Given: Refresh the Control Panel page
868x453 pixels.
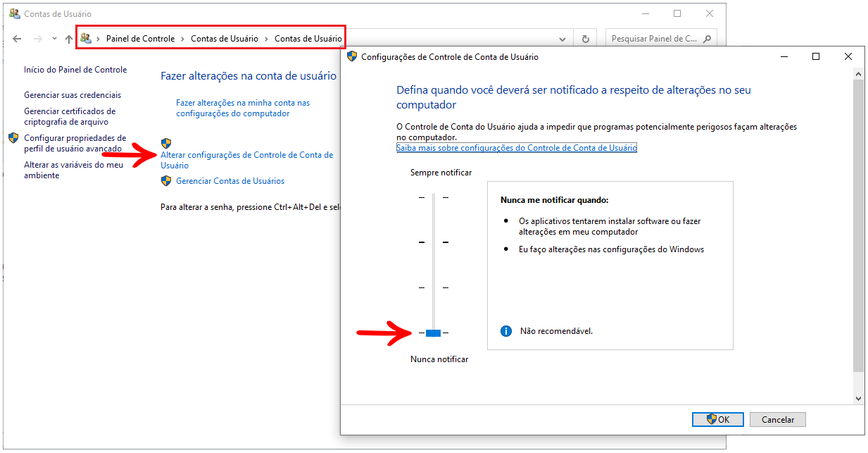Looking at the screenshot, I should point(585,39).
